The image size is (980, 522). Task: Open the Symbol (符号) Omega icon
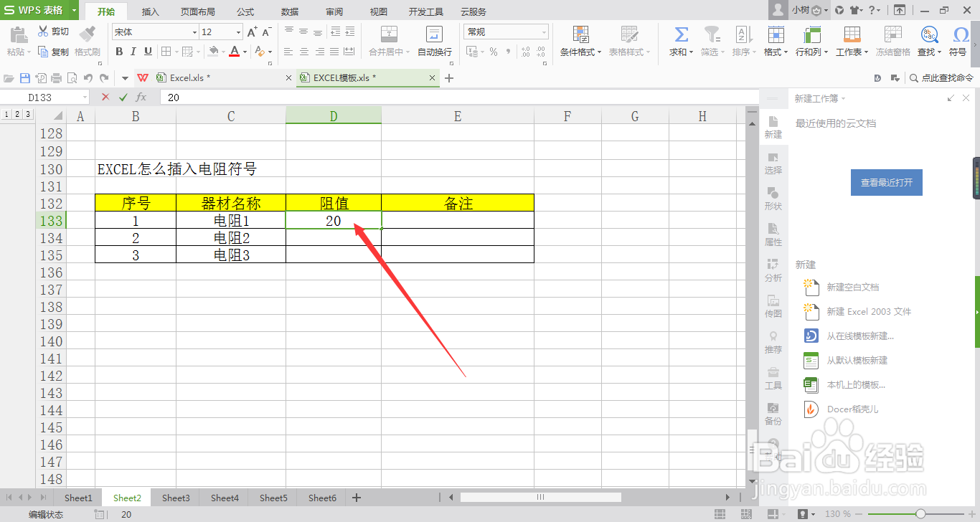[960, 34]
